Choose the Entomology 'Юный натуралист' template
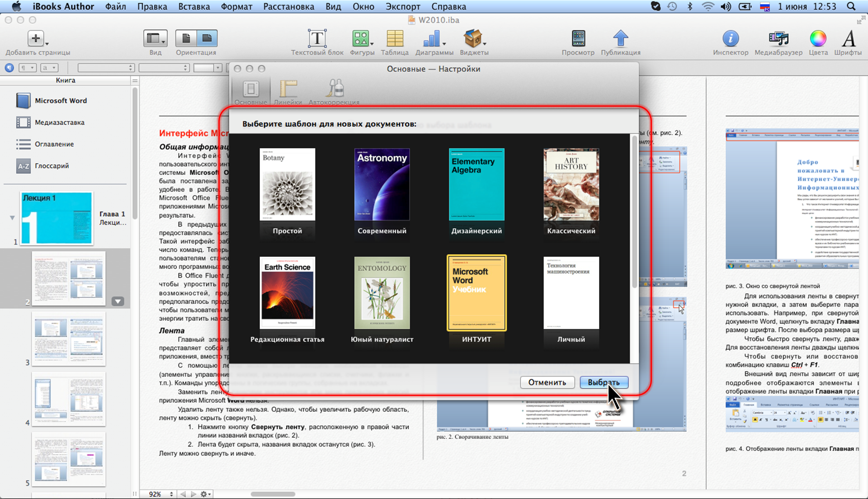The image size is (868, 499). [382, 292]
